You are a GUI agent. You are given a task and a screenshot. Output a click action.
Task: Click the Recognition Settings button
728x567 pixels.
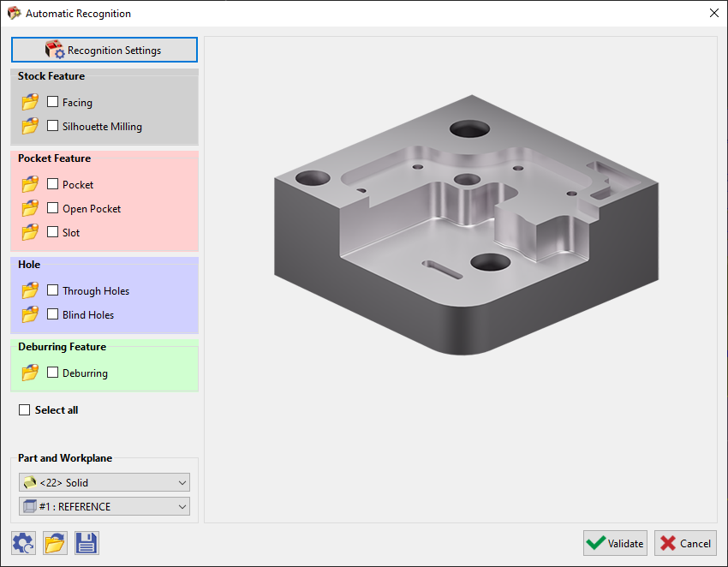[x=104, y=50]
